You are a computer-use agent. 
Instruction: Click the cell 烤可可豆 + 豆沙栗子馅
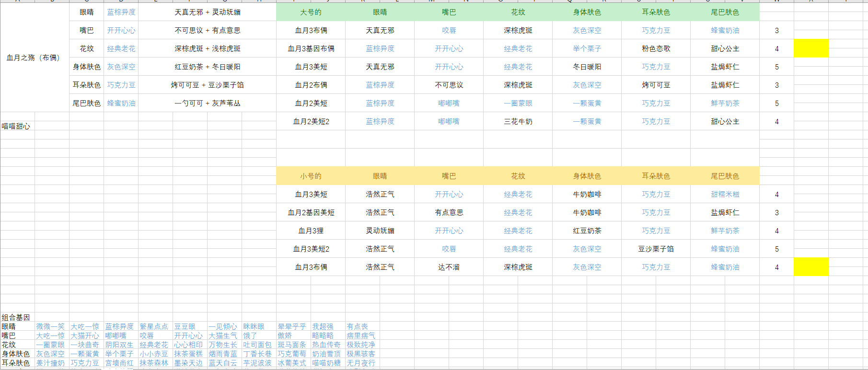click(x=207, y=85)
